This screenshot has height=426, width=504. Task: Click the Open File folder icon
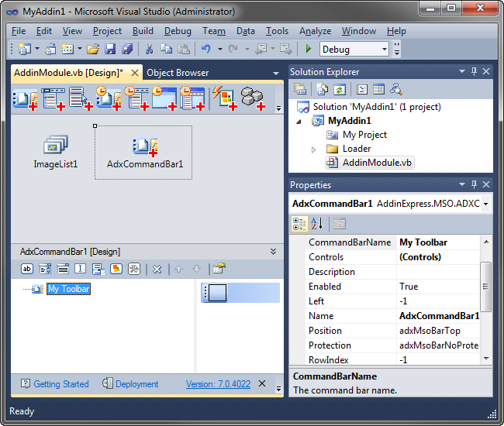pos(93,49)
